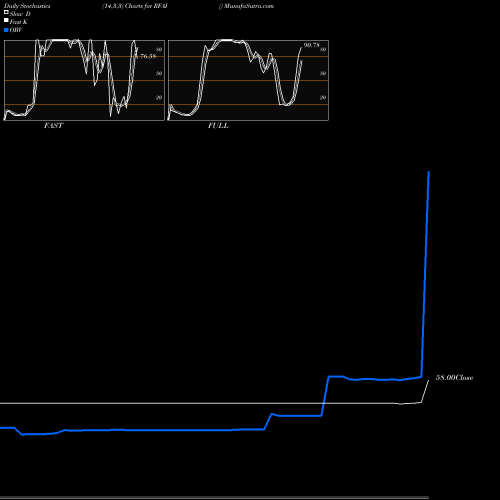Image resolution: width=500 pixels, height=500 pixels.
Task: Click the 80 level label in FAST chart
Action: tap(159, 49)
